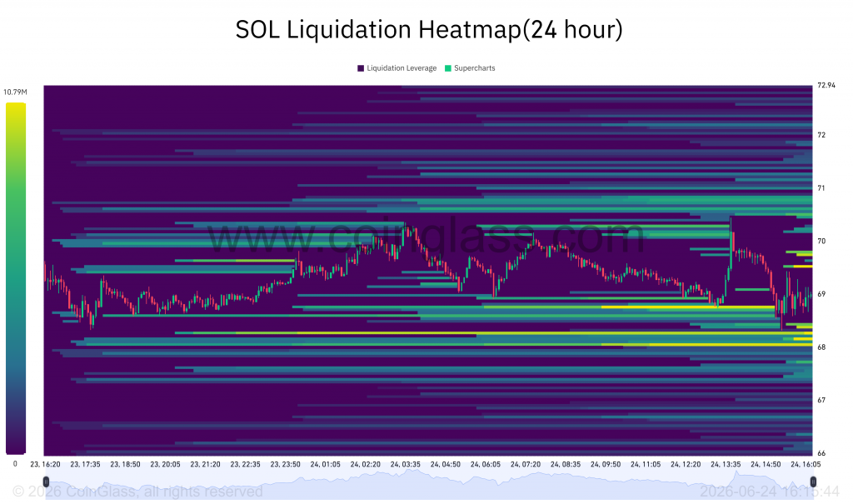Click the 24, 16:05 time axis label

806,464
